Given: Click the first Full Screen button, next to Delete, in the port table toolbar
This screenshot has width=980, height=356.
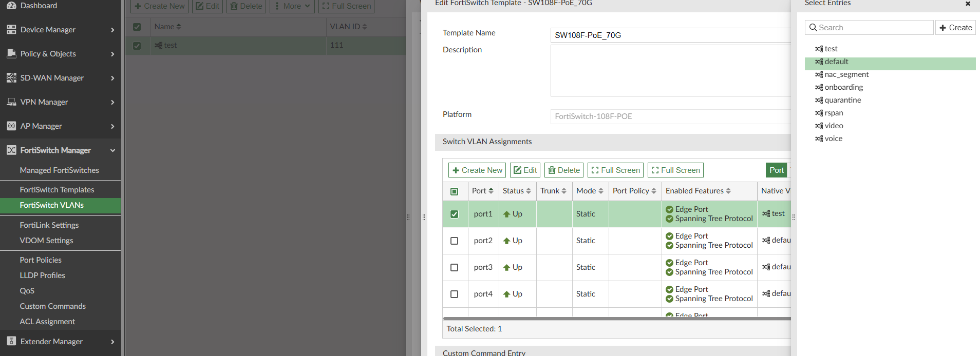Looking at the screenshot, I should click(x=616, y=170).
